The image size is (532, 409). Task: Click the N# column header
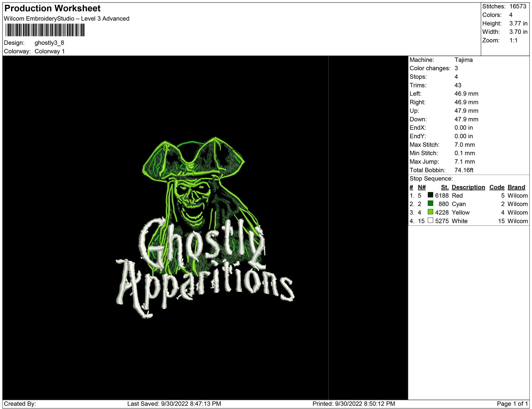422,187
